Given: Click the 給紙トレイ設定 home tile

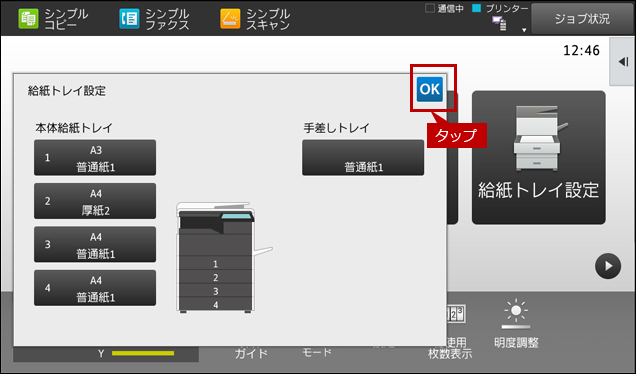Looking at the screenshot, I should click(x=539, y=157).
